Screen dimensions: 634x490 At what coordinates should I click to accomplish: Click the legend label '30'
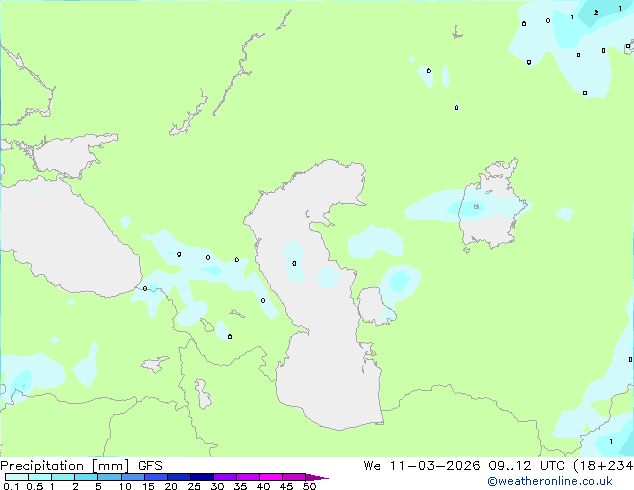[x=217, y=486]
